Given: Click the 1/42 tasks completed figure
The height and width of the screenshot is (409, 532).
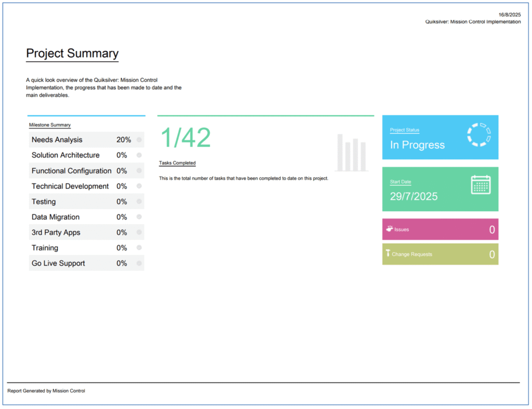Looking at the screenshot, I should [185, 138].
